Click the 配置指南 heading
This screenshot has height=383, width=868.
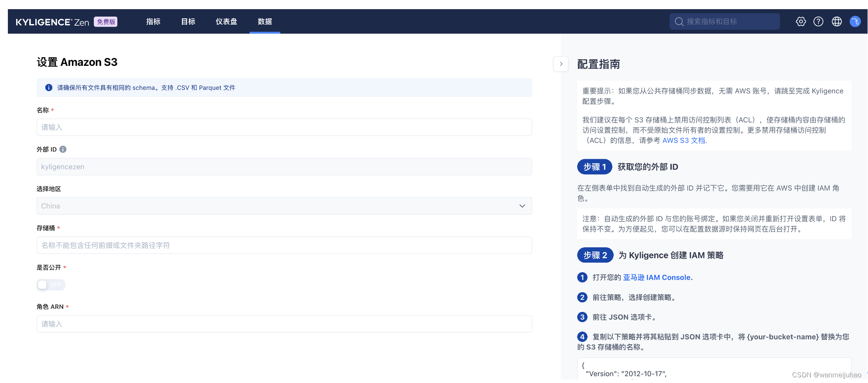point(598,65)
